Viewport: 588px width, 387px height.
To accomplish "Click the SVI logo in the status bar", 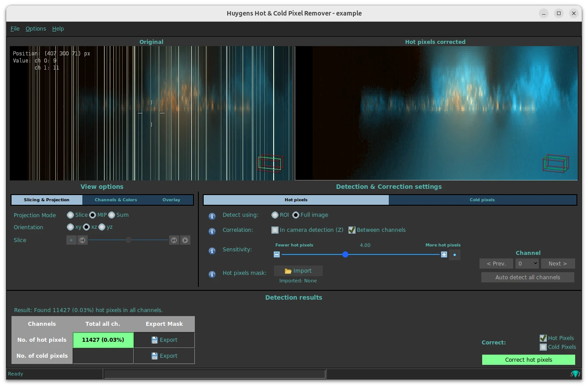I will click(x=575, y=374).
